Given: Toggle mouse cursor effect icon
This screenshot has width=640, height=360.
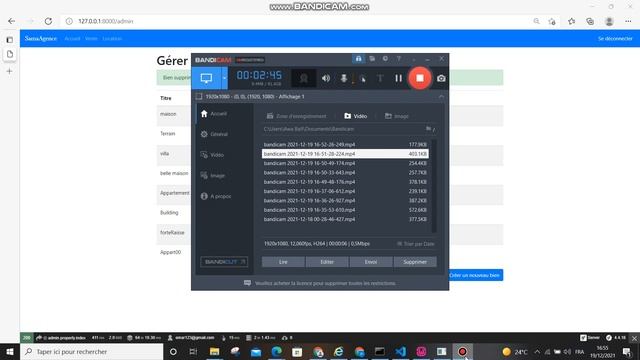Looking at the screenshot, I should (x=362, y=78).
